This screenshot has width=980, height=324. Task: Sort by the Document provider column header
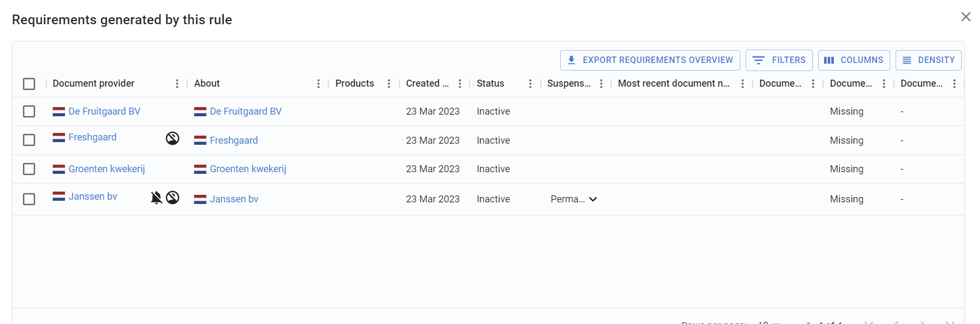(x=94, y=83)
